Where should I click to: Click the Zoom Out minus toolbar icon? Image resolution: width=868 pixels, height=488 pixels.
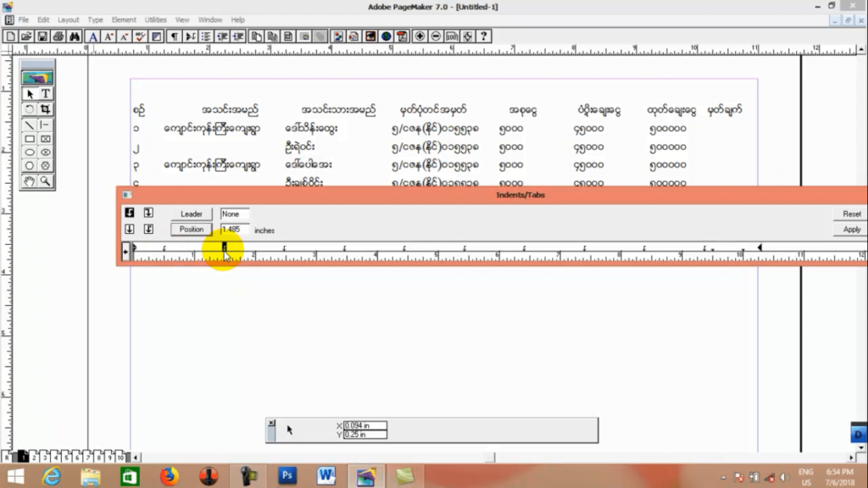(436, 36)
